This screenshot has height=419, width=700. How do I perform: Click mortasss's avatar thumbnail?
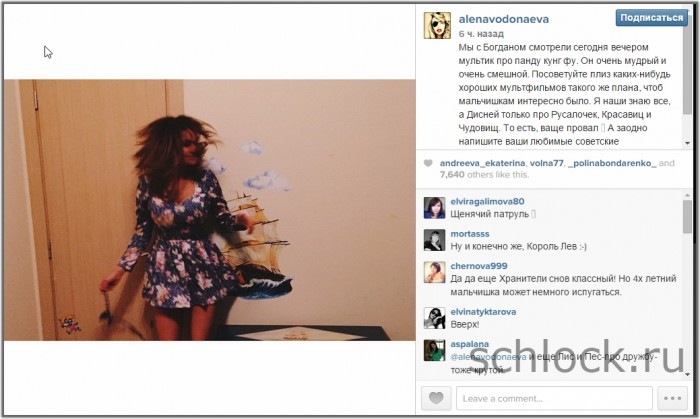pos(434,240)
